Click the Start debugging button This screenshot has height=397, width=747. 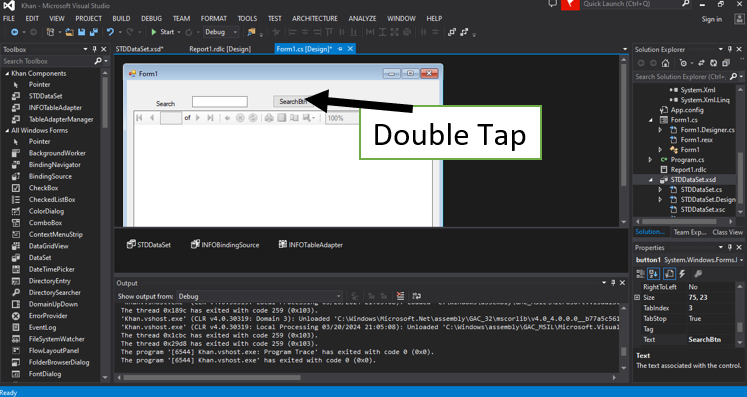click(x=162, y=32)
